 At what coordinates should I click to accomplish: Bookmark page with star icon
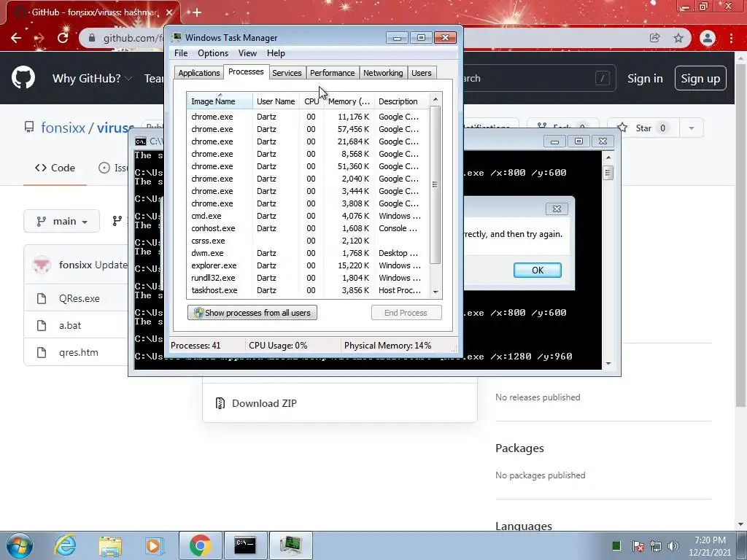(x=678, y=38)
